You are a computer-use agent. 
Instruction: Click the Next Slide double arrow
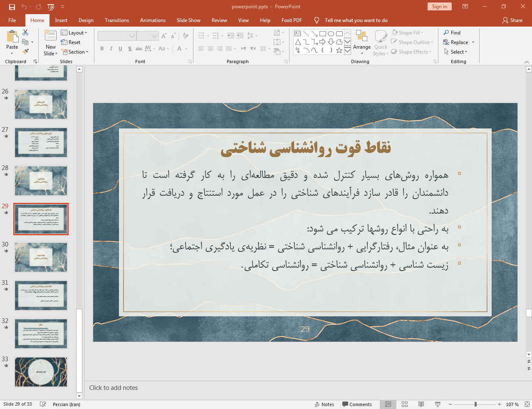click(x=529, y=369)
